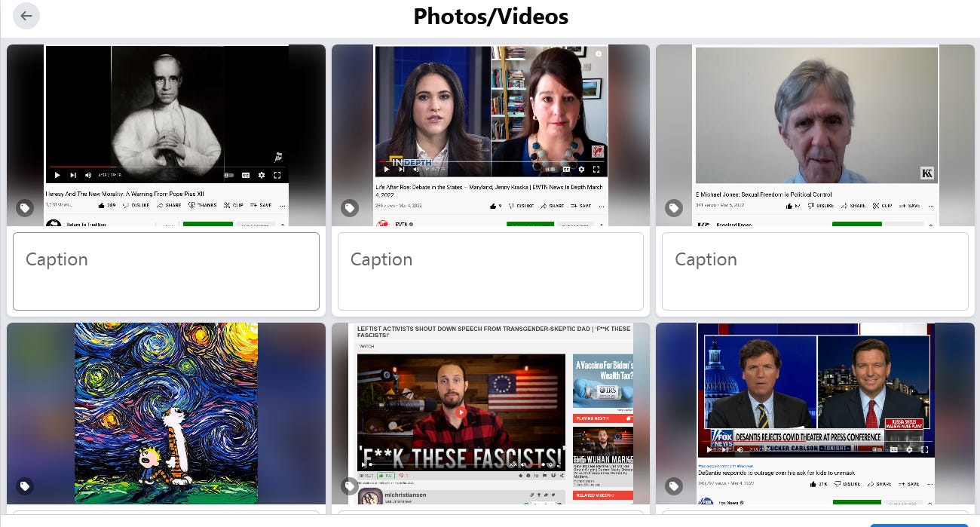Screen dimensions: 980x527
Task: Open the 'F**K THESE FASCISTS' thumbnail
Action: [491, 413]
